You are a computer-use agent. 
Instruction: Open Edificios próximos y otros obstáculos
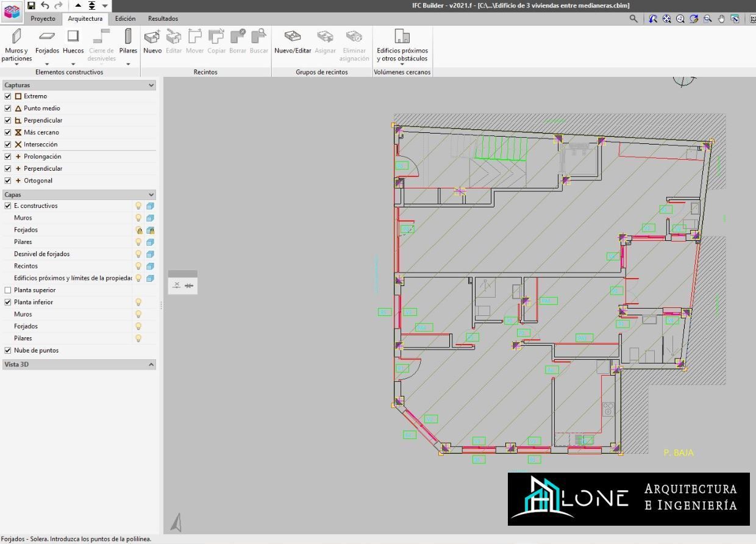(x=402, y=46)
